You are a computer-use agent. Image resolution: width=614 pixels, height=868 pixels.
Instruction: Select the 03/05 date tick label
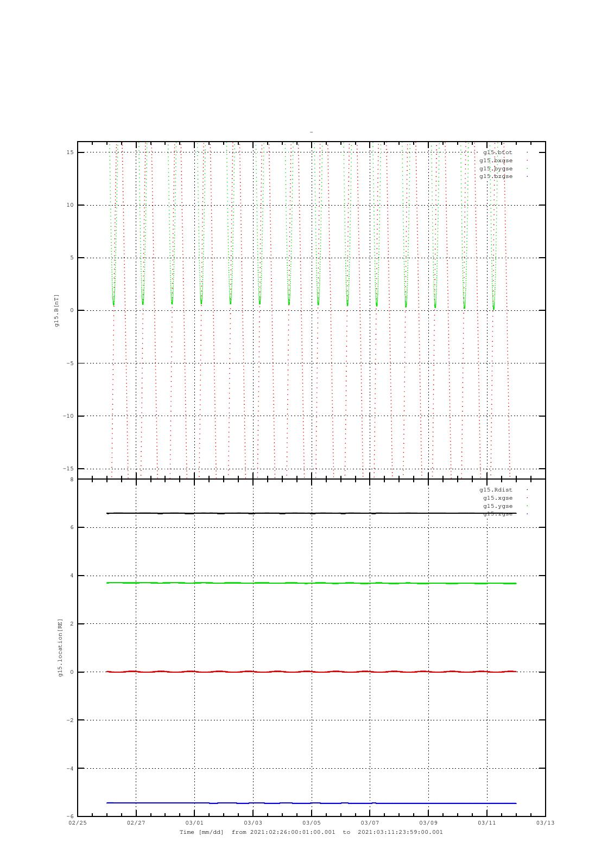click(x=312, y=823)
